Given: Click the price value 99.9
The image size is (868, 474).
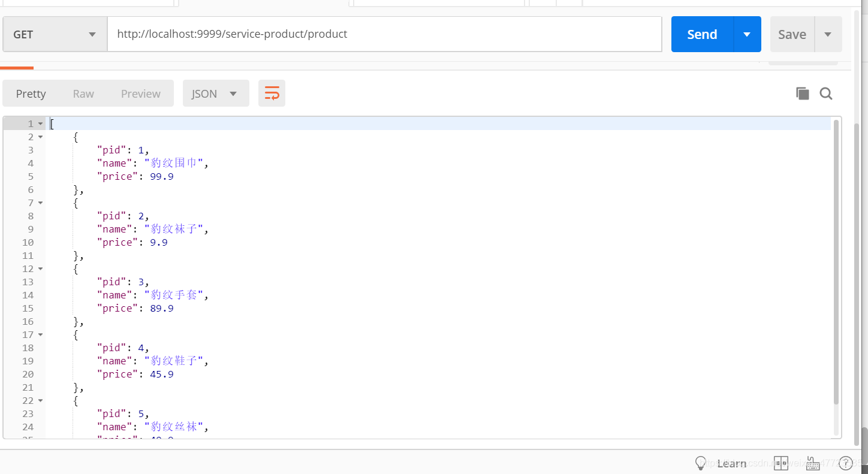Looking at the screenshot, I should (x=162, y=176).
